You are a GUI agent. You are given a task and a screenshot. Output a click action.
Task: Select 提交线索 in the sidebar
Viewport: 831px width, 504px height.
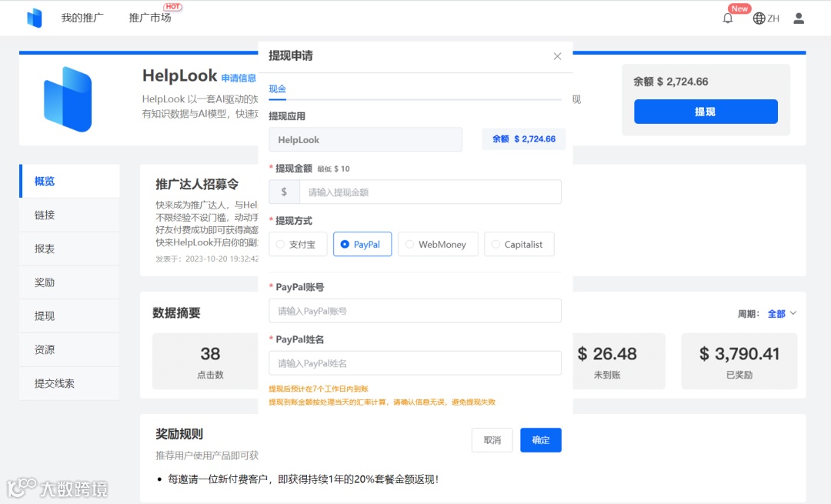55,383
